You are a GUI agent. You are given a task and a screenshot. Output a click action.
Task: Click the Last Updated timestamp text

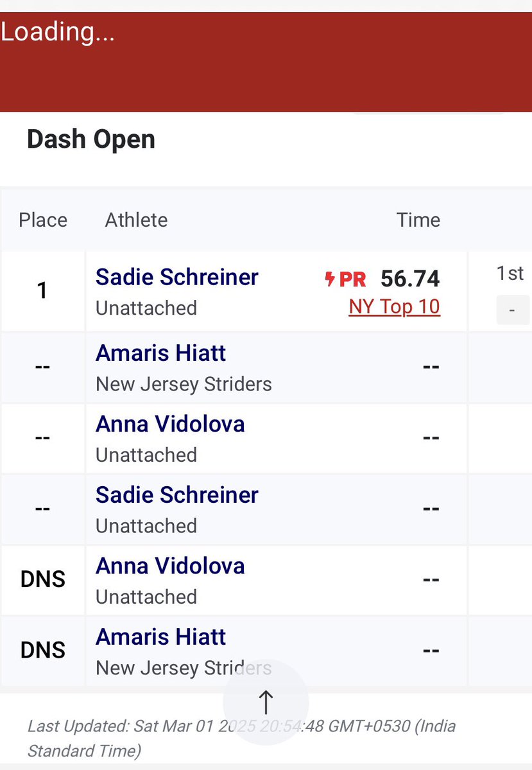click(x=241, y=738)
